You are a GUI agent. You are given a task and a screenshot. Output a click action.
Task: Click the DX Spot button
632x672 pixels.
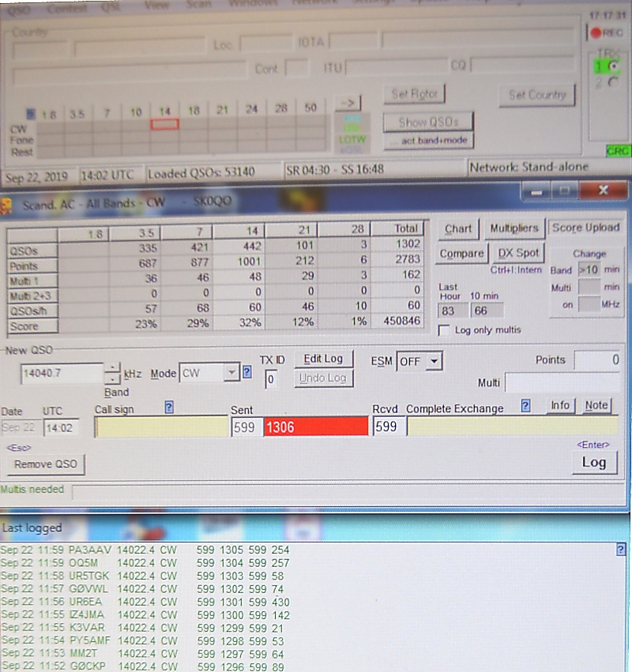click(x=518, y=253)
